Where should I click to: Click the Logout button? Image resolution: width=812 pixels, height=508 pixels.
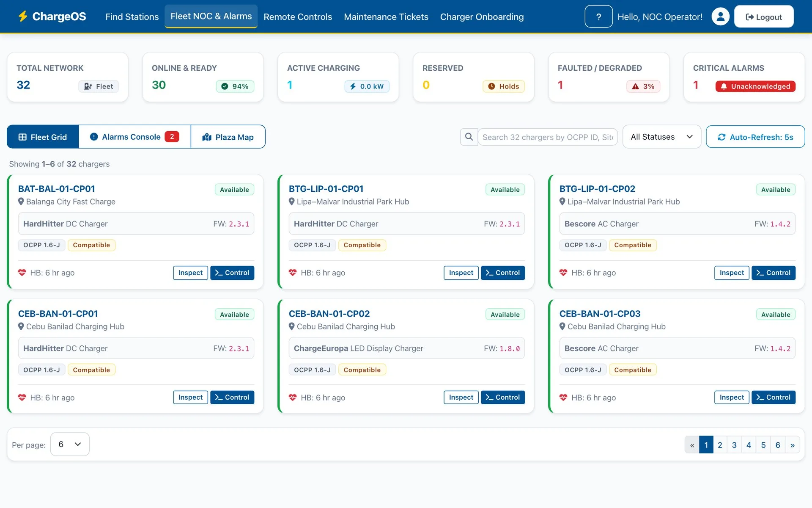[x=764, y=17]
